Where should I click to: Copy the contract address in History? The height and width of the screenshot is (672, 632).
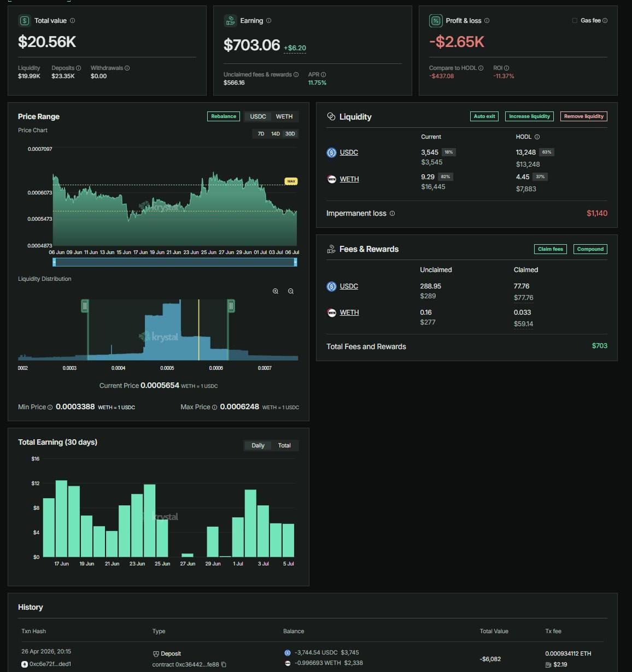pos(224,664)
